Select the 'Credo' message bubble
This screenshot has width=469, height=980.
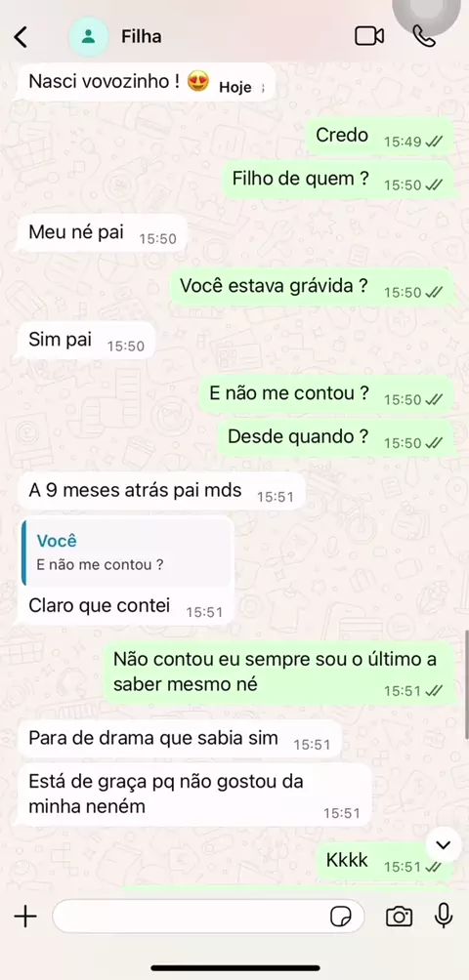(x=379, y=137)
